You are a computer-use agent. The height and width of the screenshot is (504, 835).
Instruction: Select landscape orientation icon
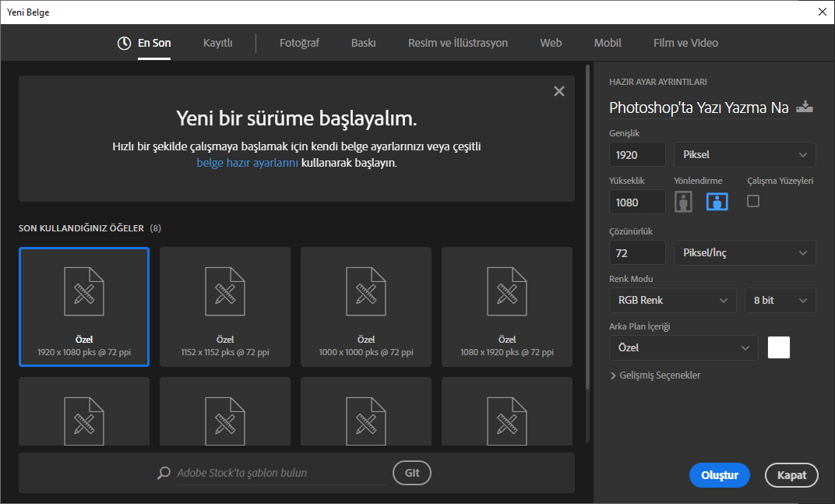click(717, 202)
